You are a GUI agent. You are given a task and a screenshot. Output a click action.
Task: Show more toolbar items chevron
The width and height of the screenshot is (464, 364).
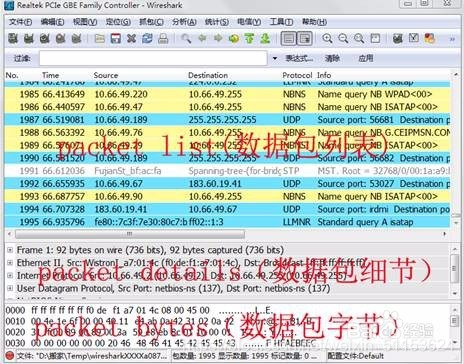[x=452, y=39]
